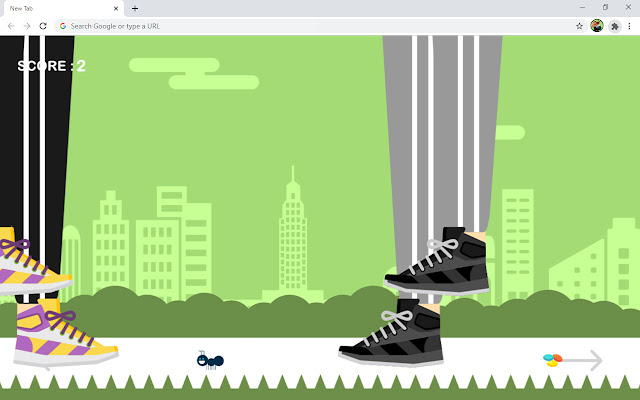Focus the Search Google or type a URL field
The width and height of the screenshot is (640, 400).
click(x=320, y=26)
